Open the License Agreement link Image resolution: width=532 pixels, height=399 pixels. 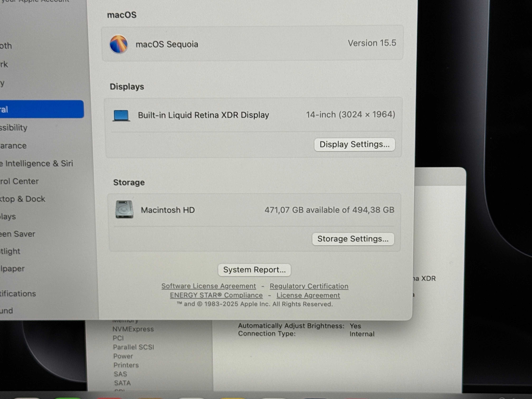point(308,295)
